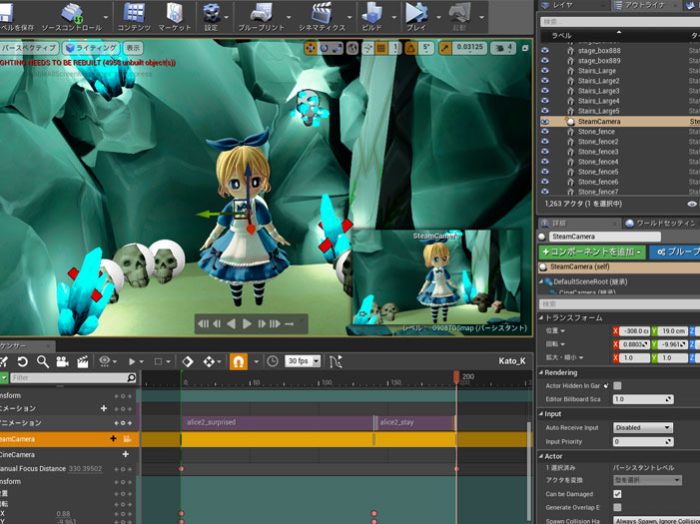Toggle rotation snapping in the viewport

tap(411, 48)
